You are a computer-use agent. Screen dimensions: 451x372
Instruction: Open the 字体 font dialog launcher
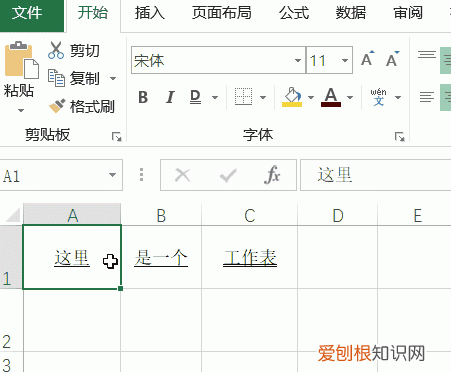pos(400,137)
